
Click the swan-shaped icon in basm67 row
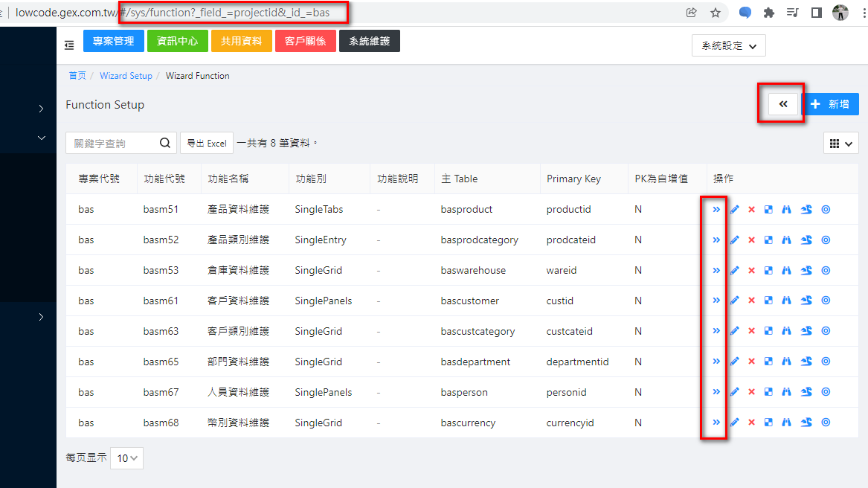(x=806, y=393)
